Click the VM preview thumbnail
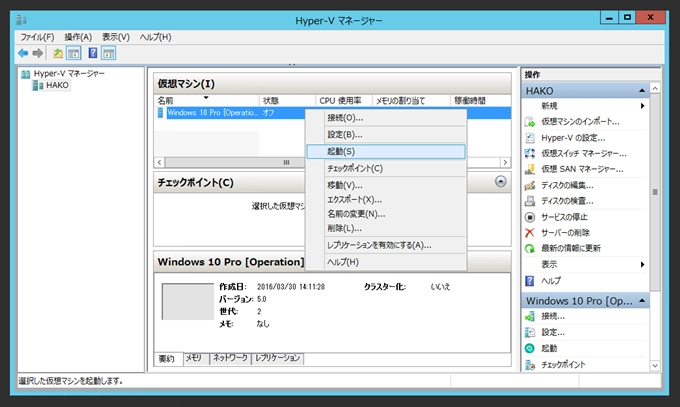The height and width of the screenshot is (407, 680). (x=187, y=302)
